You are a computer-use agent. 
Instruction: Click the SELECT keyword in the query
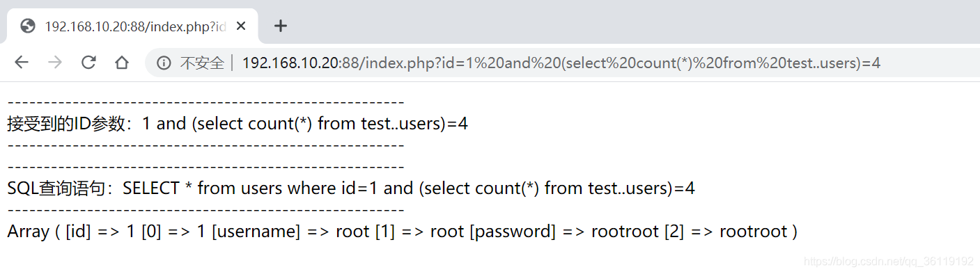pos(151,188)
